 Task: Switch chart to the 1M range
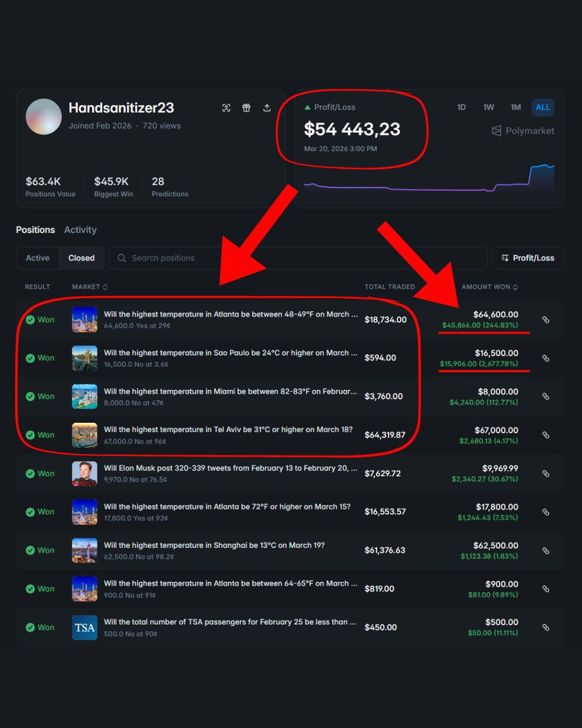point(515,107)
